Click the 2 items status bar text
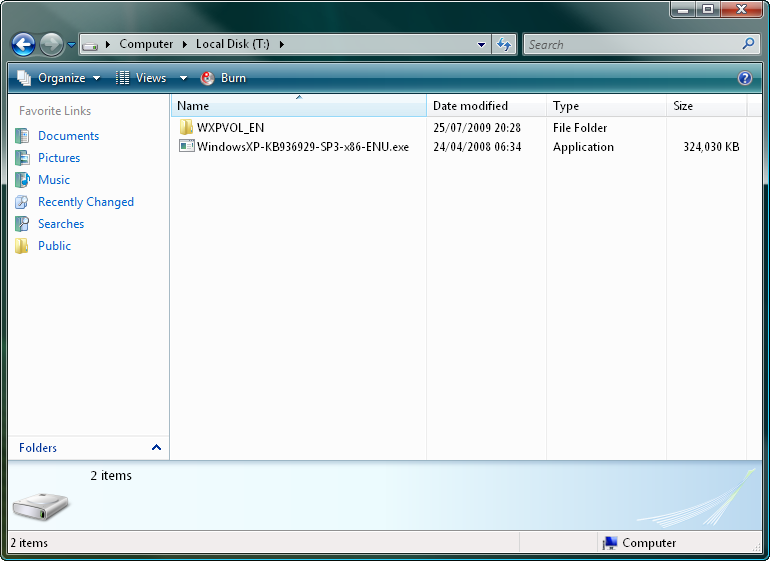770x561 pixels. pyautogui.click(x=29, y=543)
